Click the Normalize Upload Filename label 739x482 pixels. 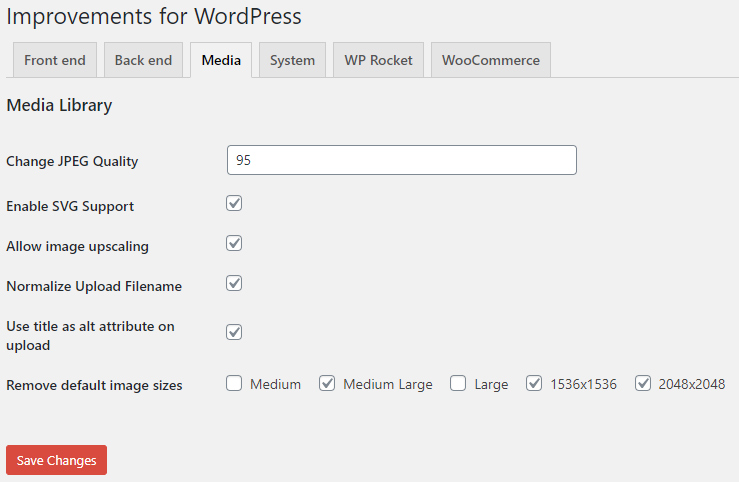pos(94,286)
